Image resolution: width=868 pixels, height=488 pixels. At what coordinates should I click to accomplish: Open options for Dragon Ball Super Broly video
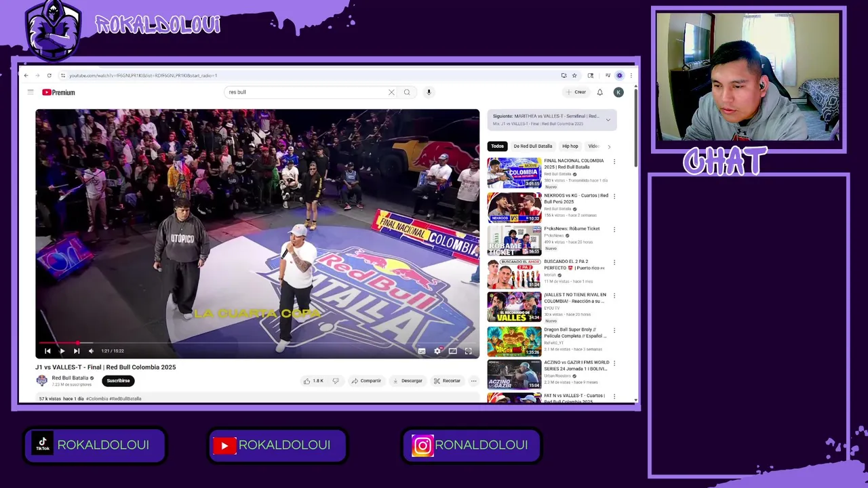coord(614,331)
